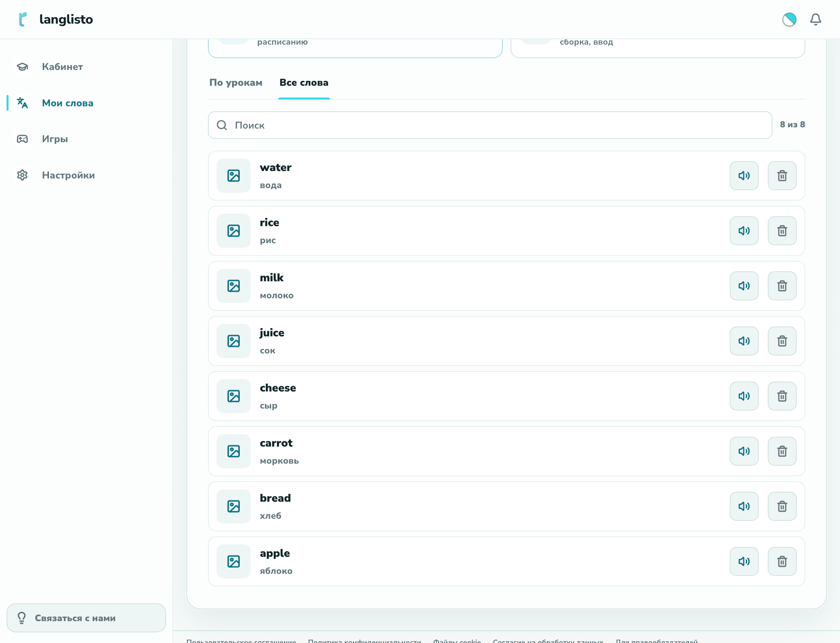The height and width of the screenshot is (643, 840).
Task: Play pronunciation audio for juice
Action: 744,341
